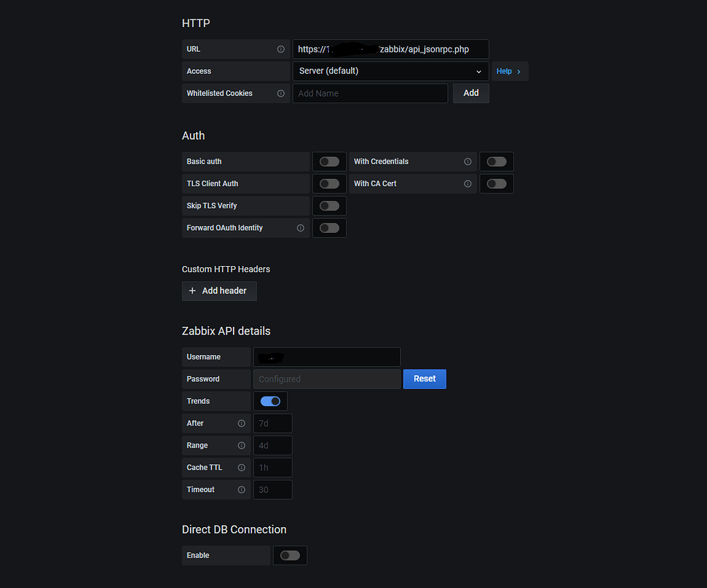Click the 'Direct DB Connection' heading

(234, 529)
